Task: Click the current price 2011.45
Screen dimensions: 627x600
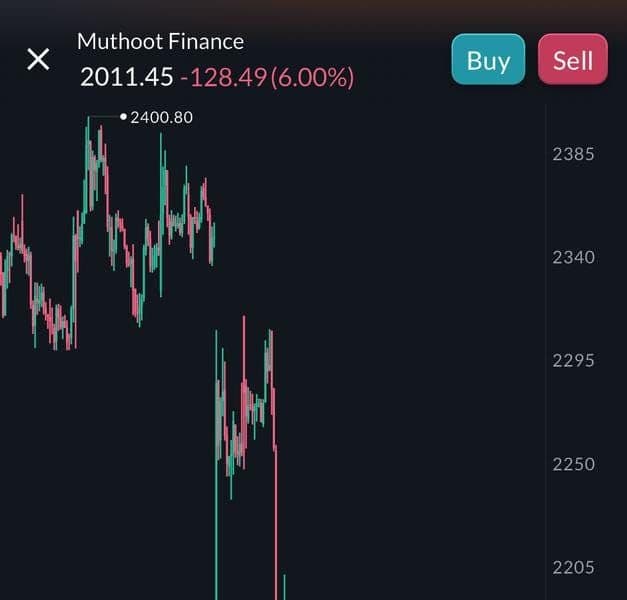Action: [x=126, y=77]
